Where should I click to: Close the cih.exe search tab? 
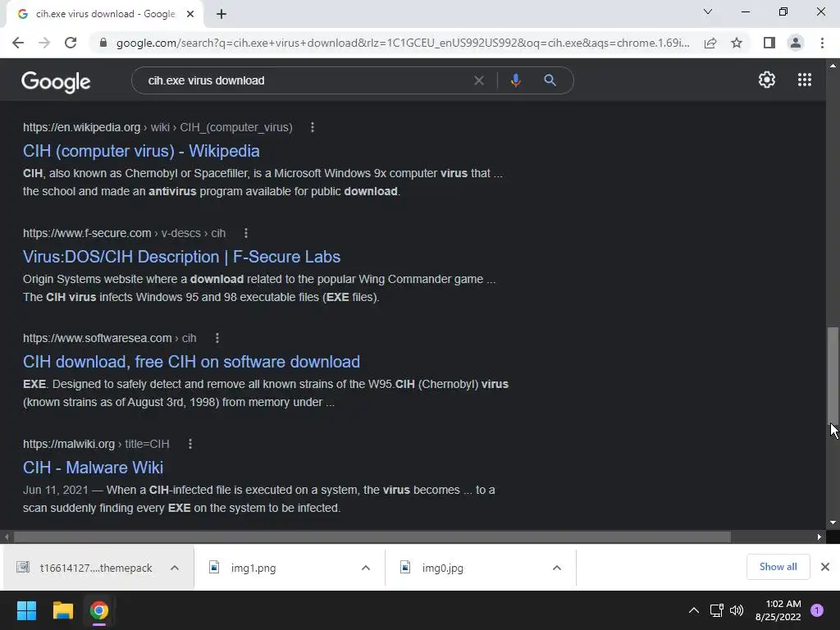coord(190,15)
